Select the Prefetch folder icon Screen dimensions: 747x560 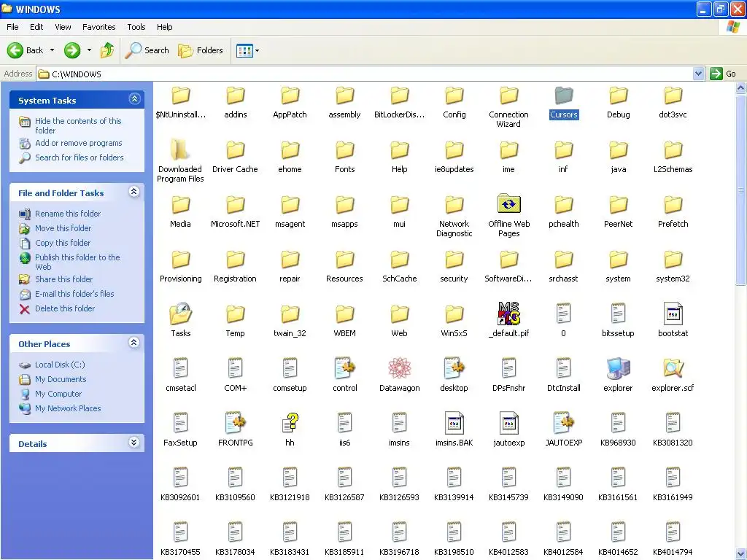[x=673, y=205]
